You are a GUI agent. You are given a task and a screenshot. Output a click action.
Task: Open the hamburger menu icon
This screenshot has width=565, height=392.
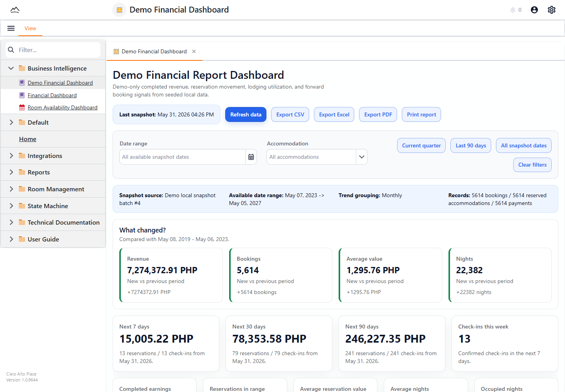(x=11, y=28)
